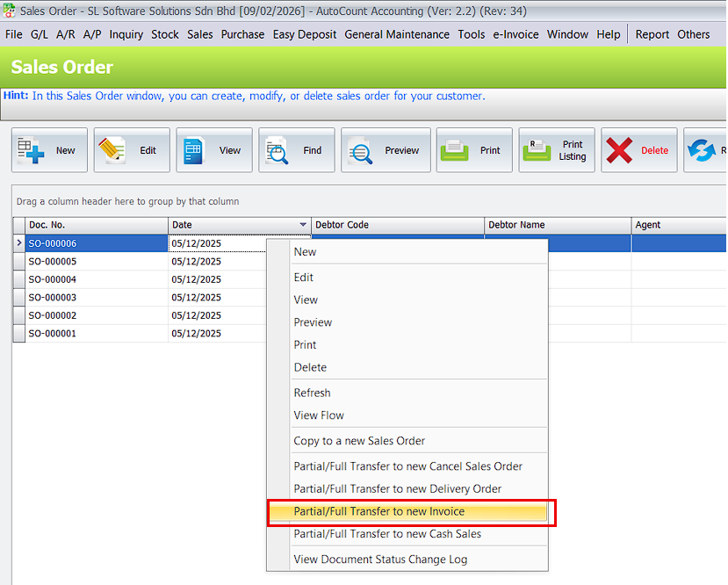Select row SO-000003 in the list
This screenshot has width=728, height=585.
point(53,298)
